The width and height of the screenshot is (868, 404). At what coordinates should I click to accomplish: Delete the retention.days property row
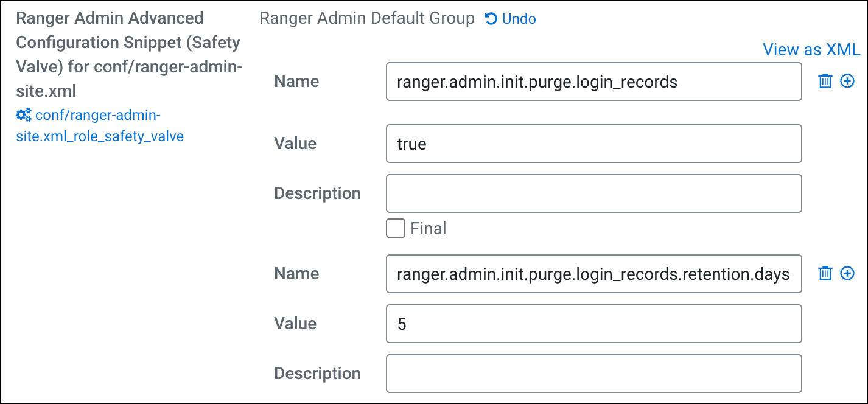tap(825, 273)
